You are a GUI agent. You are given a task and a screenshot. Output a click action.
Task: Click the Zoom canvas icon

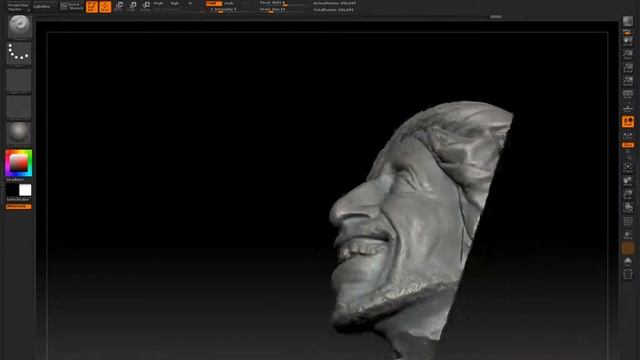coord(628,54)
